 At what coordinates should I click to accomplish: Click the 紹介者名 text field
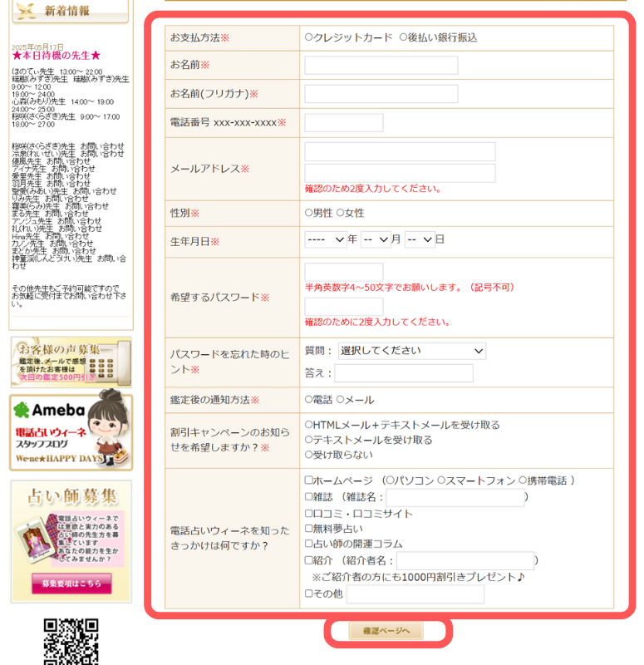click(465, 561)
